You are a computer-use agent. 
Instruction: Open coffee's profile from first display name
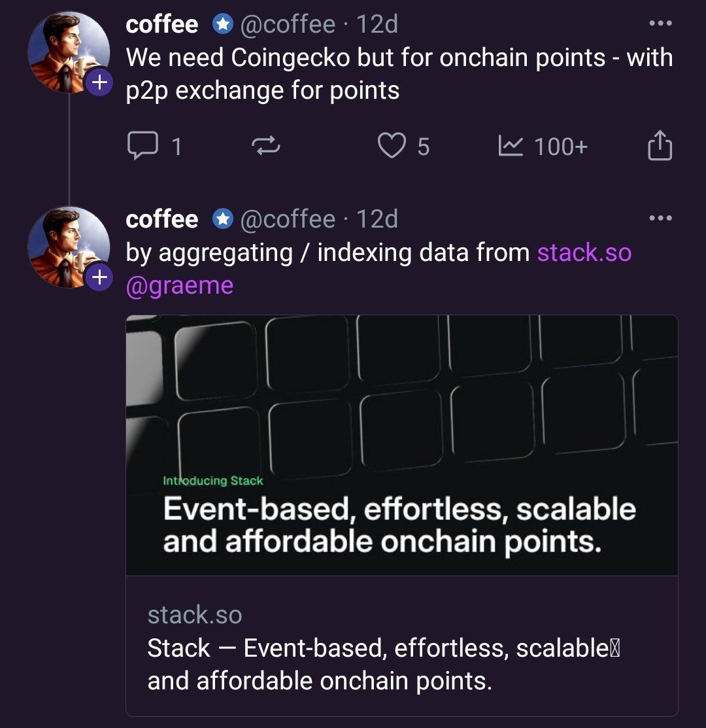pyautogui.click(x=162, y=25)
